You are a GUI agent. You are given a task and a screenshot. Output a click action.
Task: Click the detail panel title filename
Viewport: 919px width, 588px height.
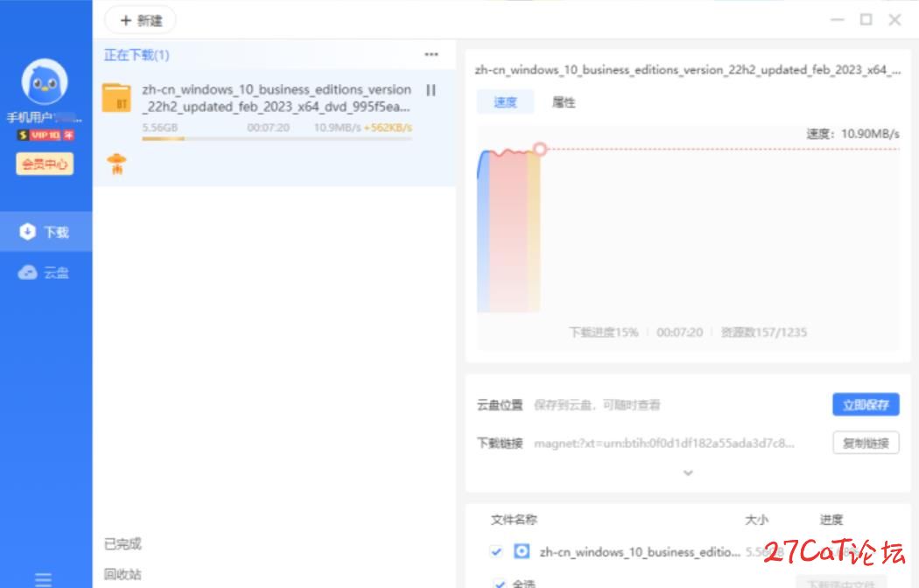688,70
